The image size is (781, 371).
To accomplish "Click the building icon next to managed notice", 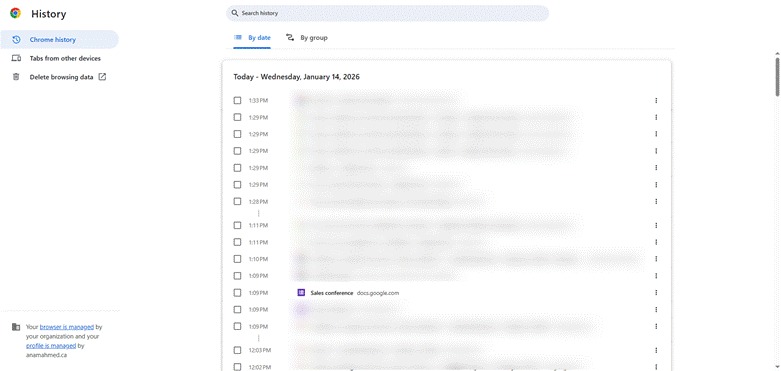I will tap(16, 327).
